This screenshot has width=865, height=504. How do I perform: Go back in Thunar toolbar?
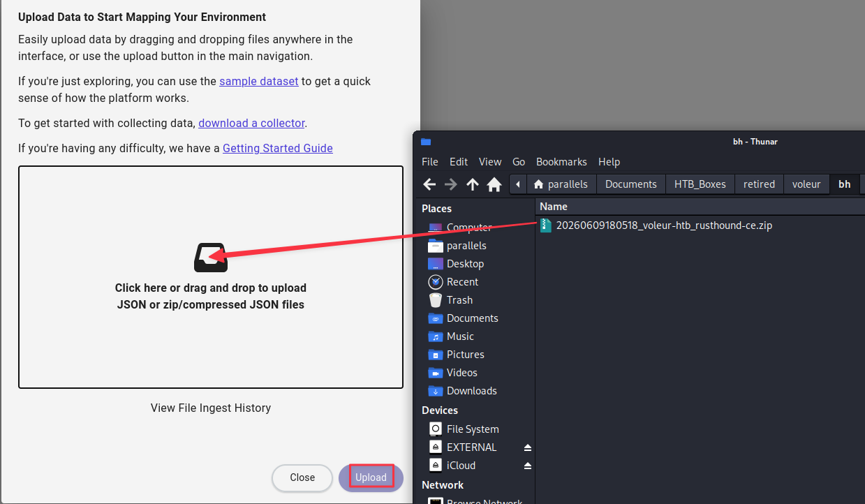pyautogui.click(x=429, y=184)
